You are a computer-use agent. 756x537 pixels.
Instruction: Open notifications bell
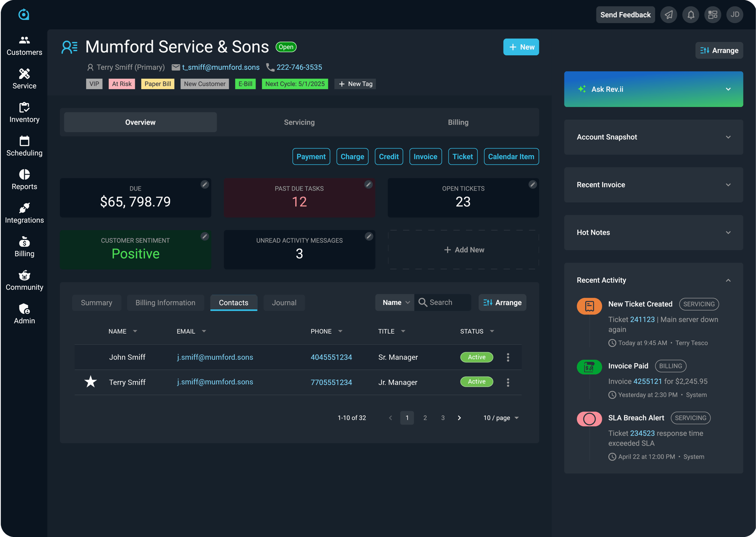tap(691, 15)
